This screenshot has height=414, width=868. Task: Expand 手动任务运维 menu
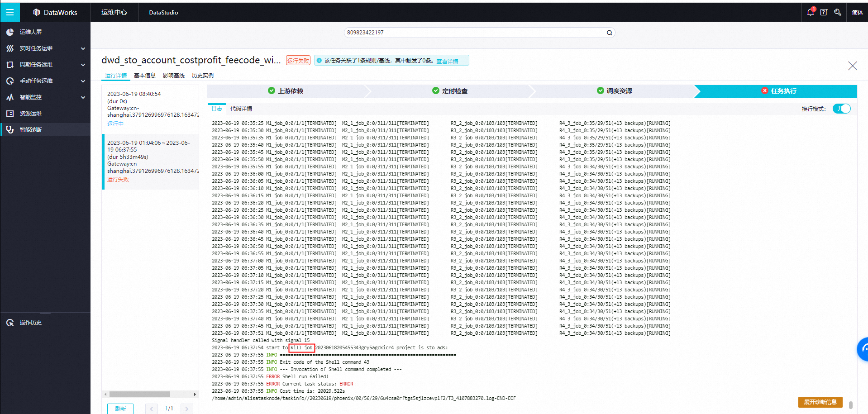pos(83,81)
